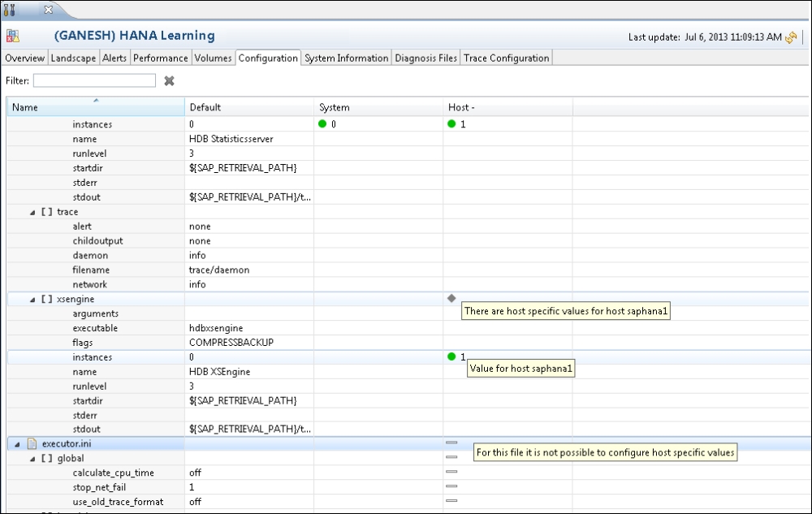
Task: Select the use_old_trace_format parameter
Action: tap(409, 502)
